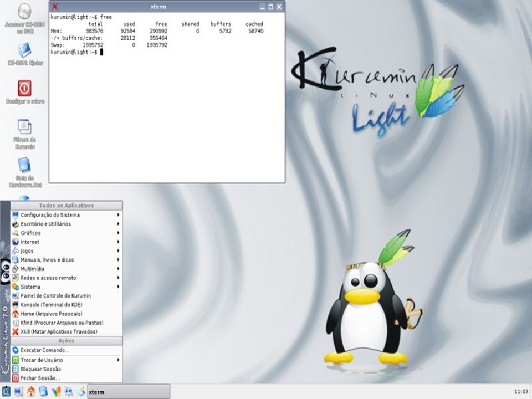Viewport: 532px width, 399px height.
Task: Expand the Multimídia submenu
Action: [66, 269]
